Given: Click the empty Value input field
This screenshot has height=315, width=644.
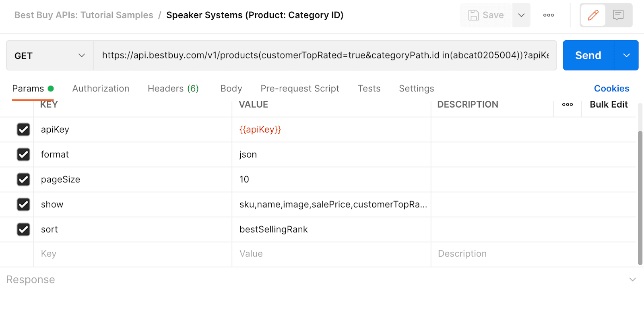Looking at the screenshot, I should pyautogui.click(x=331, y=254).
